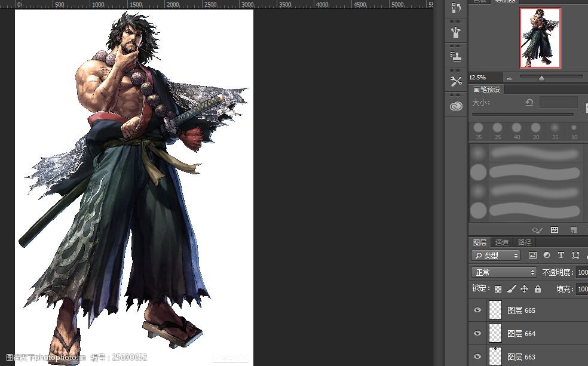
Task: Filter layers by pixel image icon
Action: click(532, 256)
